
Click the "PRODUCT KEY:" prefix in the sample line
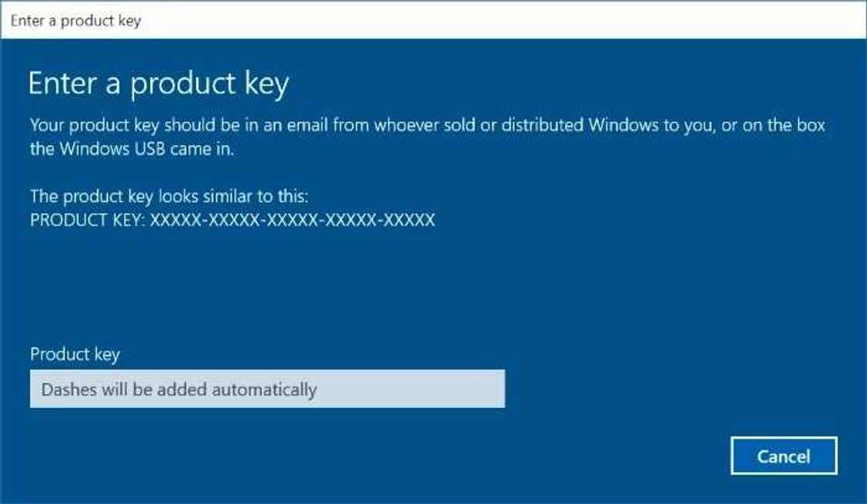click(87, 221)
